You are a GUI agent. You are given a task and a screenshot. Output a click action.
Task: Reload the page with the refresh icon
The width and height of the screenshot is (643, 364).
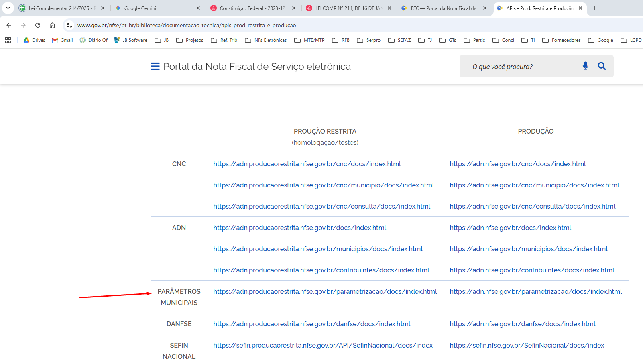[x=38, y=25]
